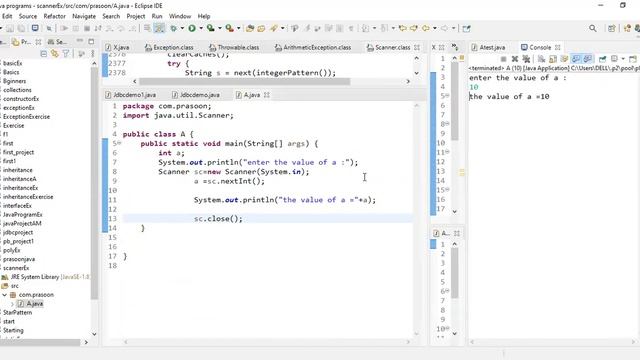Close the A.java editor tab
The width and height of the screenshot is (640, 360).
267,95
